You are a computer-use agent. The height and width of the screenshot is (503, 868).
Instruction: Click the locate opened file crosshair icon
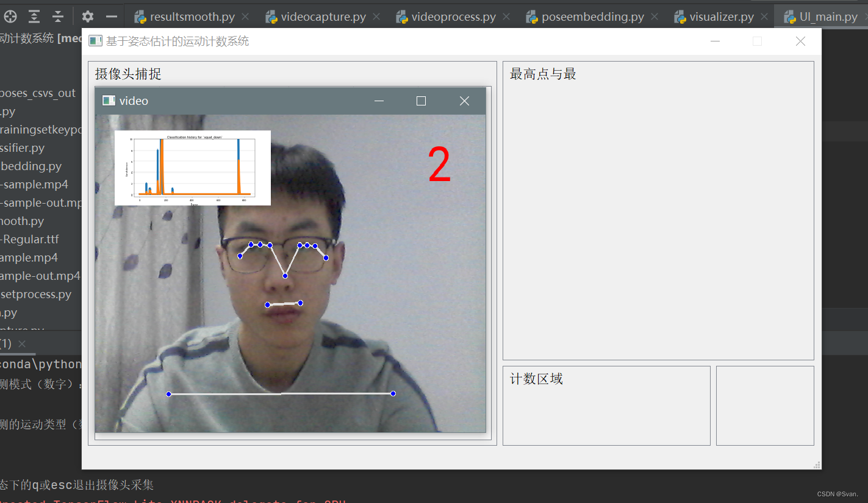pos(10,16)
